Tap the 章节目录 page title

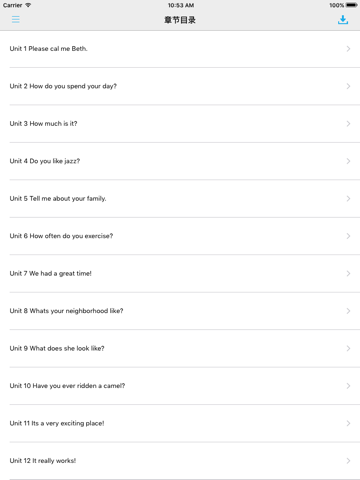click(x=180, y=20)
